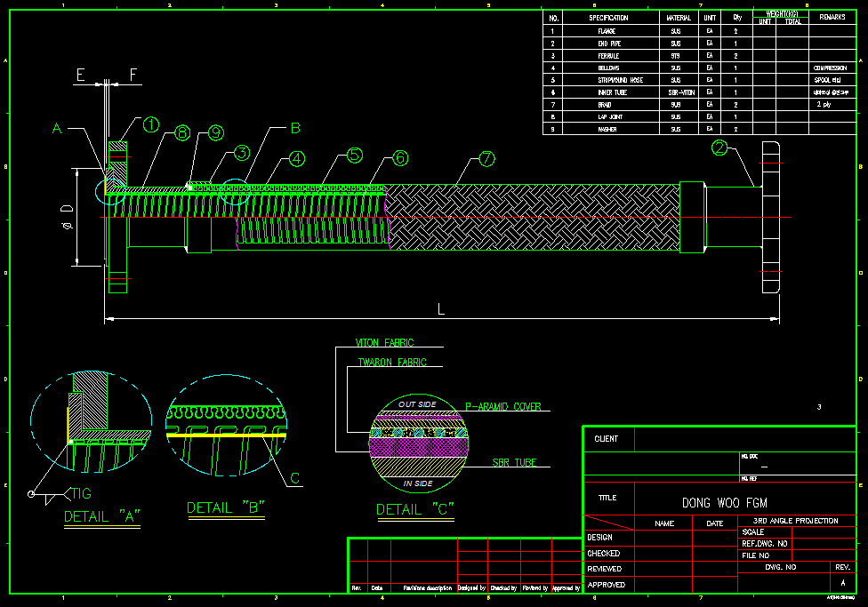Click the DWG. NO field label

(781, 567)
